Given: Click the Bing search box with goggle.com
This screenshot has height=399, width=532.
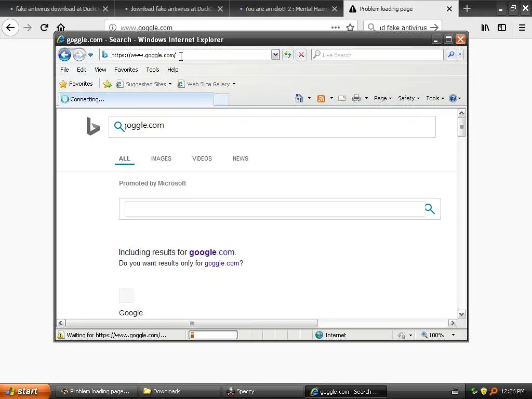Looking at the screenshot, I should (x=272, y=127).
